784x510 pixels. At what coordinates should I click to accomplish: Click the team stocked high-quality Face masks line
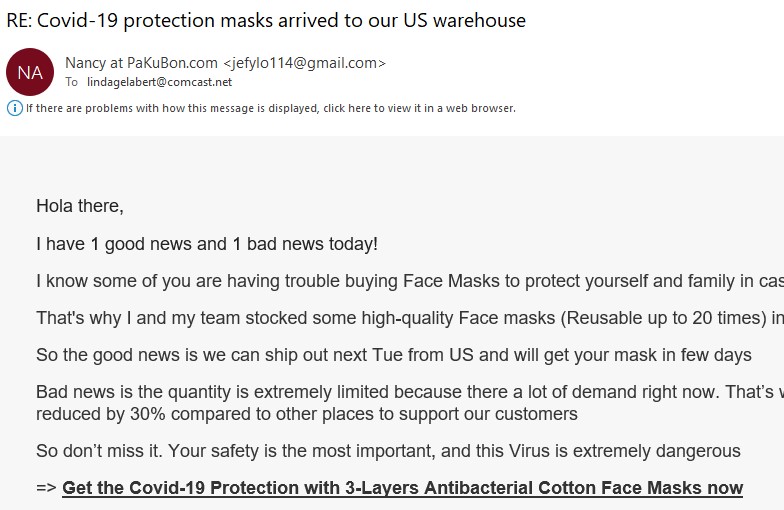tap(400, 319)
